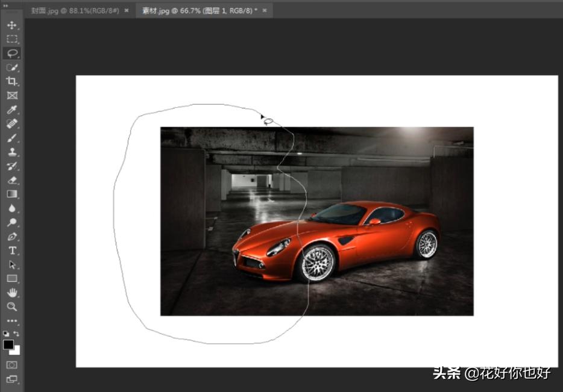This screenshot has height=392, width=563.
Task: Activate the Crop tool
Action: (x=11, y=81)
